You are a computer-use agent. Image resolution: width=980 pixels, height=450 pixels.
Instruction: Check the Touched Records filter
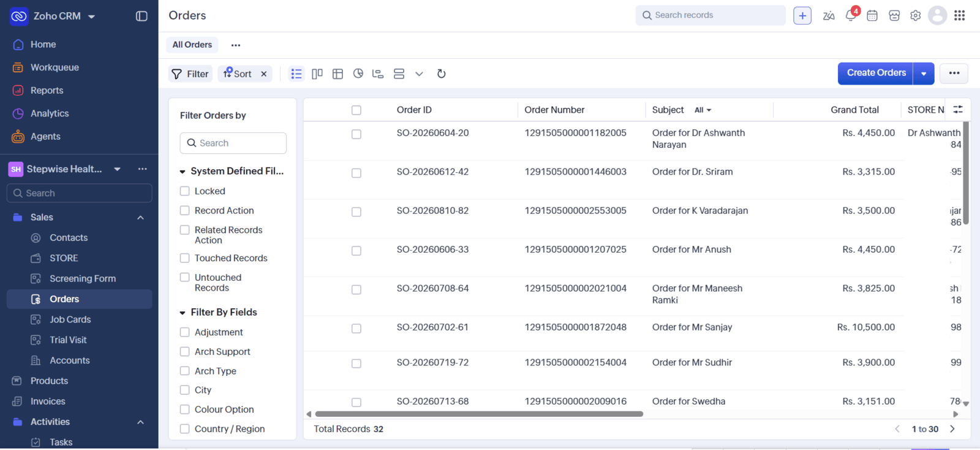pyautogui.click(x=184, y=258)
